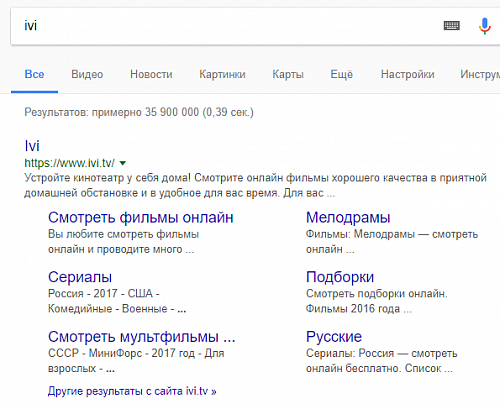
Task: Open the on-screen keyboard icon
Action: coord(452,26)
